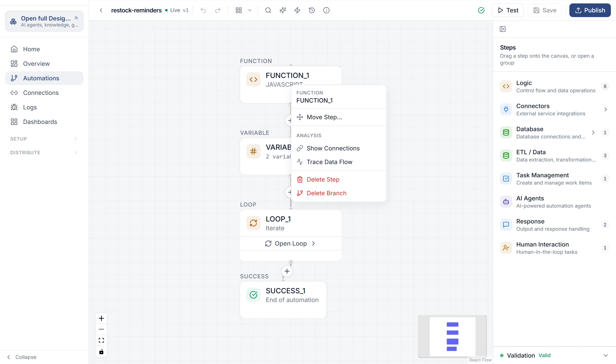The height and width of the screenshot is (364, 616).
Task: Click the FUNCTION_1 node code icon
Action: pyautogui.click(x=253, y=79)
